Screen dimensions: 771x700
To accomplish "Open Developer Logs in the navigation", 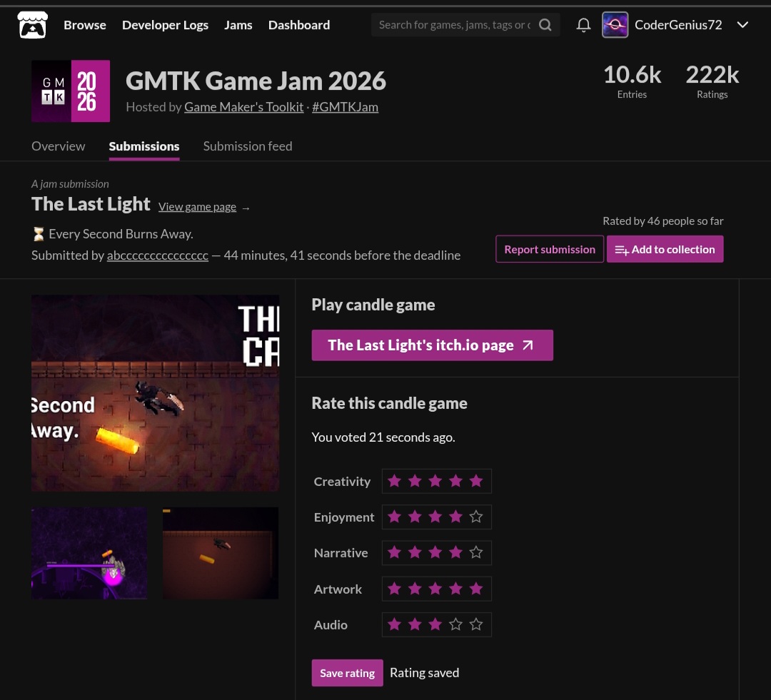I will pos(165,25).
